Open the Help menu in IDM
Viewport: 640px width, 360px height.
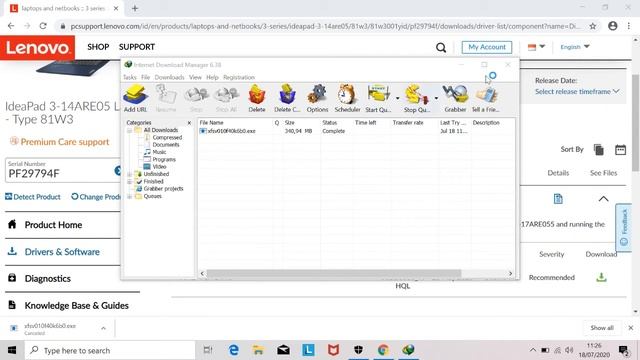pyautogui.click(x=212, y=77)
